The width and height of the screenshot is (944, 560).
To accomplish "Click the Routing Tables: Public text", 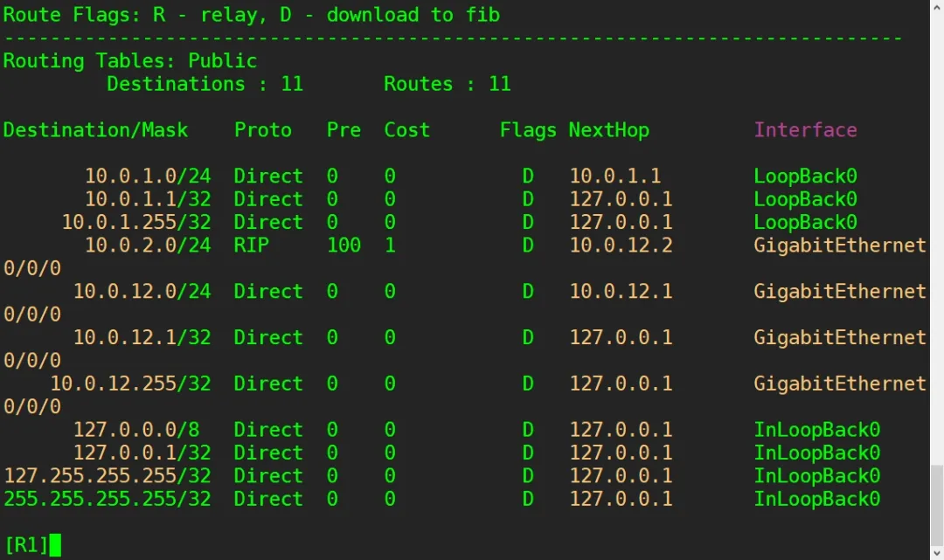I will coord(130,61).
